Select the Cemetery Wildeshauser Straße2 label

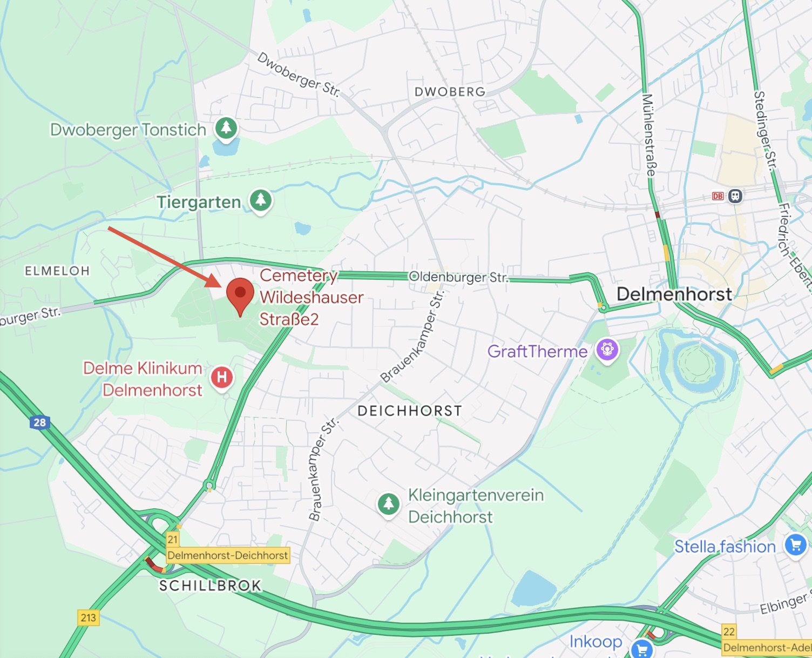click(312, 297)
